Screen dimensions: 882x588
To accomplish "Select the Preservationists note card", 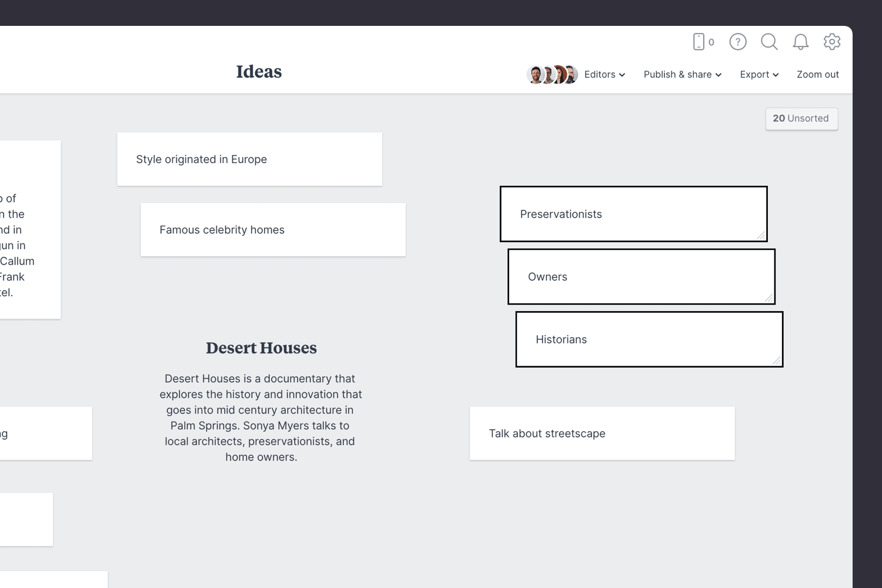I will tap(633, 214).
